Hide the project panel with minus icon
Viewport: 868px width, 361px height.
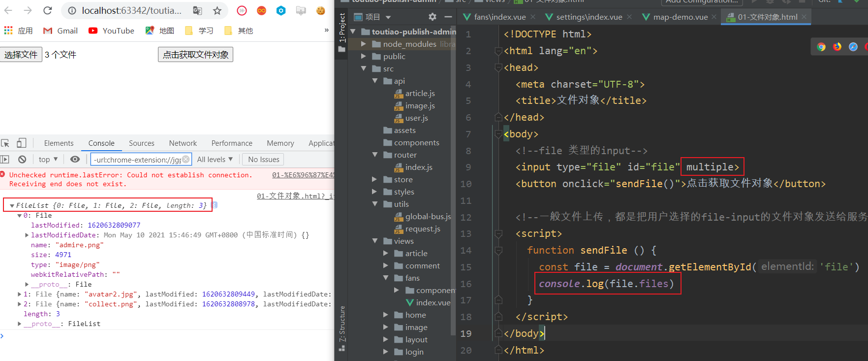pyautogui.click(x=448, y=17)
